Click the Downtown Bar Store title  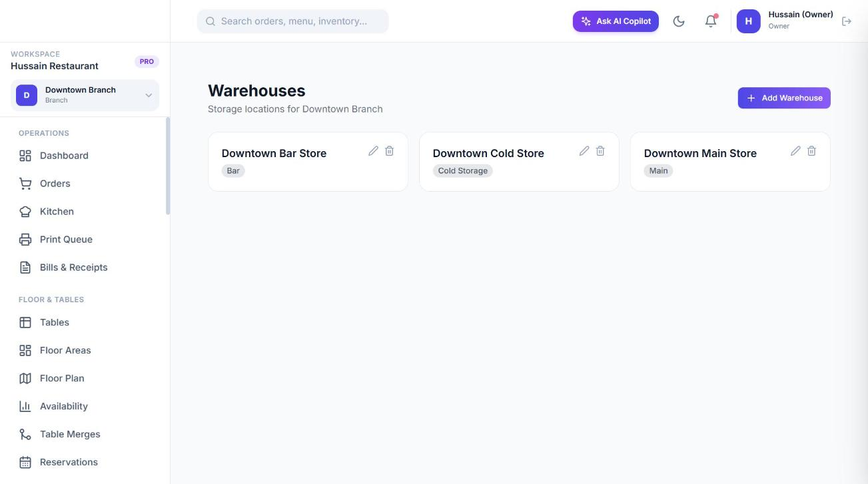pos(274,153)
